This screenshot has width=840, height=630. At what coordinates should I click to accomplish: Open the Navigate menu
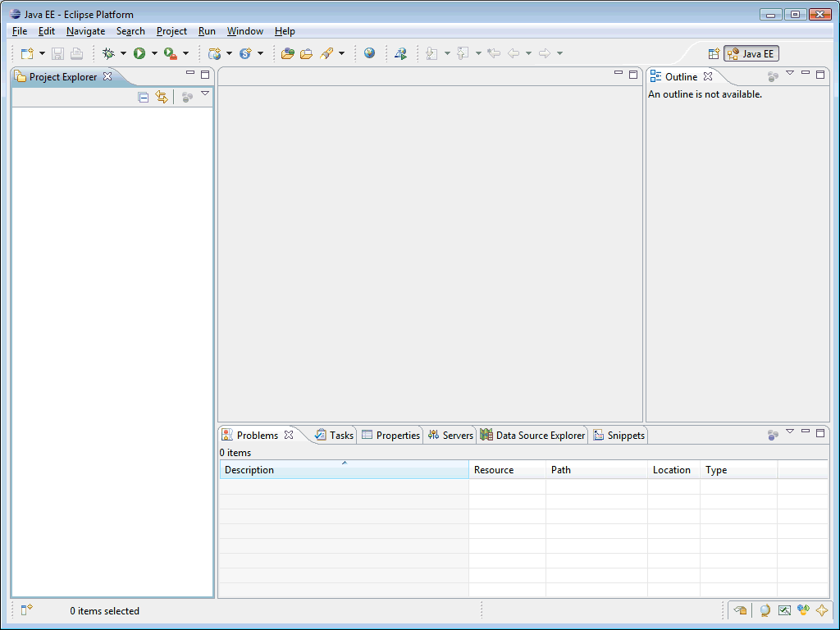tap(85, 31)
